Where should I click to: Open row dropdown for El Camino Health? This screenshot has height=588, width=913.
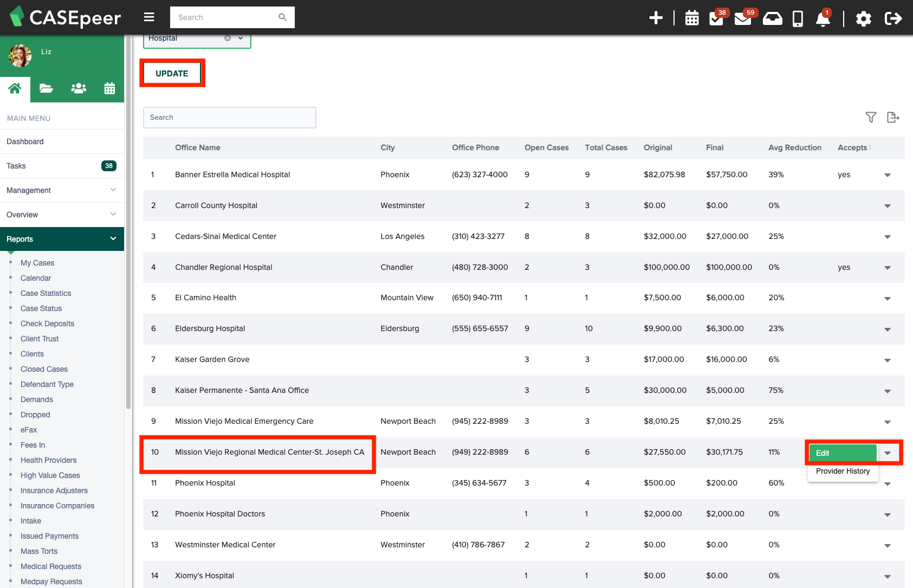[x=888, y=299]
